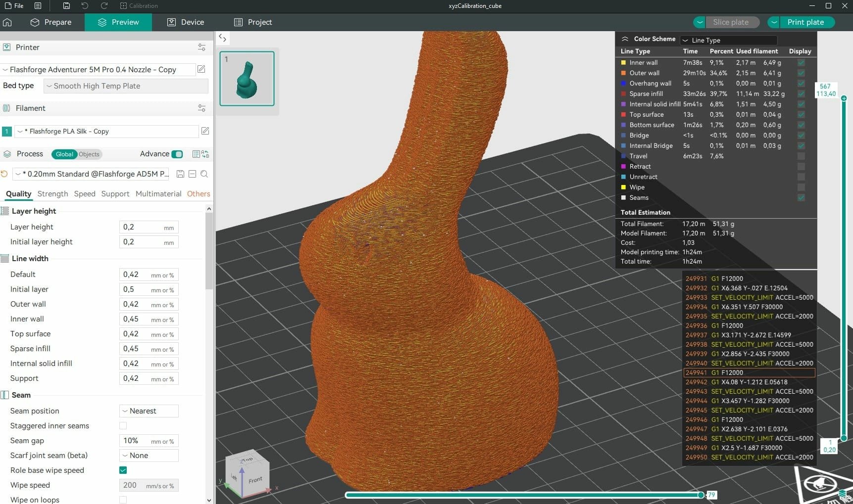Collapse the sidebar with arrows icon
Image resolution: width=853 pixels, height=504 pixels.
tap(222, 38)
